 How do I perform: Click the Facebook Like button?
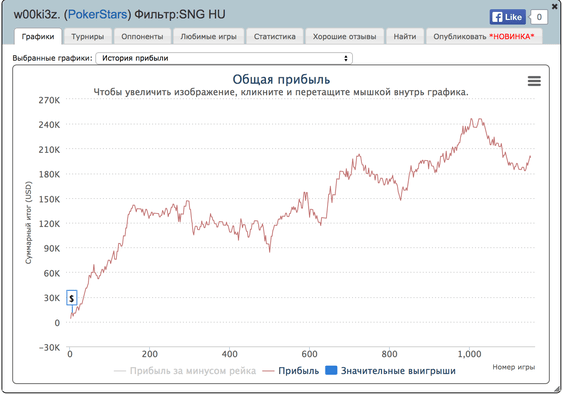(x=508, y=17)
